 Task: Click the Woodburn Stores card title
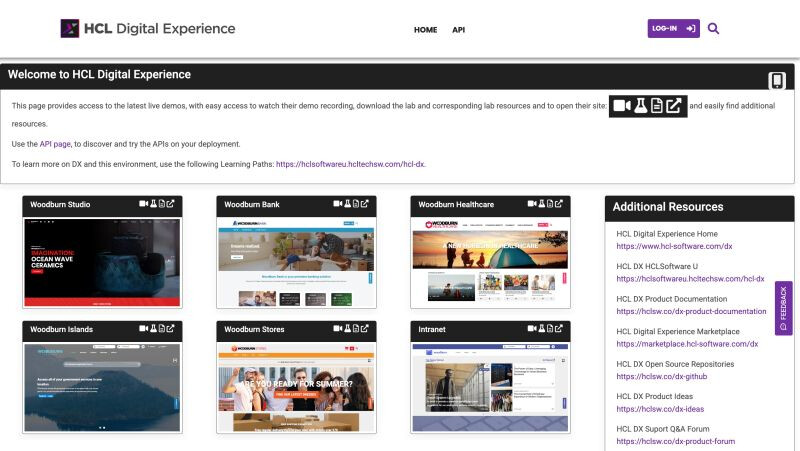click(x=254, y=330)
